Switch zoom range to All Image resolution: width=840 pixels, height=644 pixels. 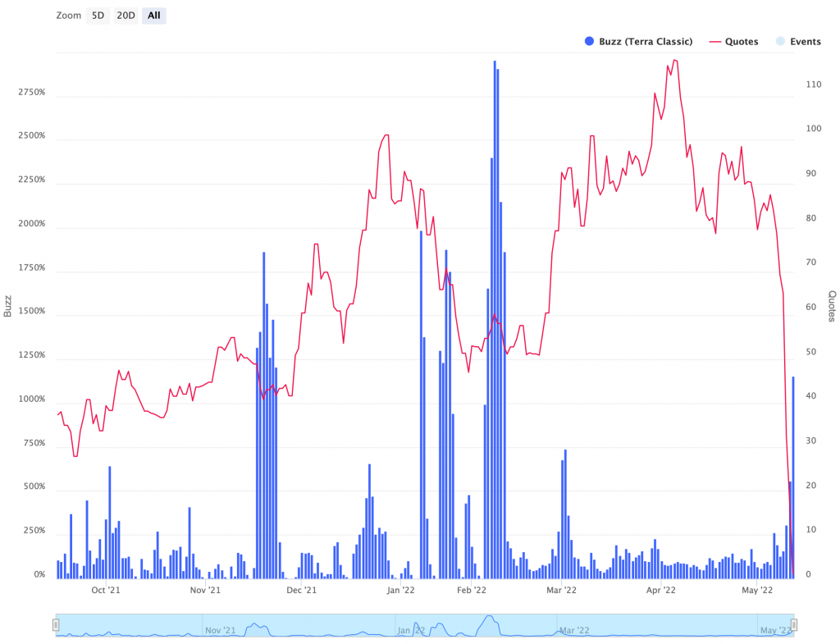pyautogui.click(x=153, y=16)
